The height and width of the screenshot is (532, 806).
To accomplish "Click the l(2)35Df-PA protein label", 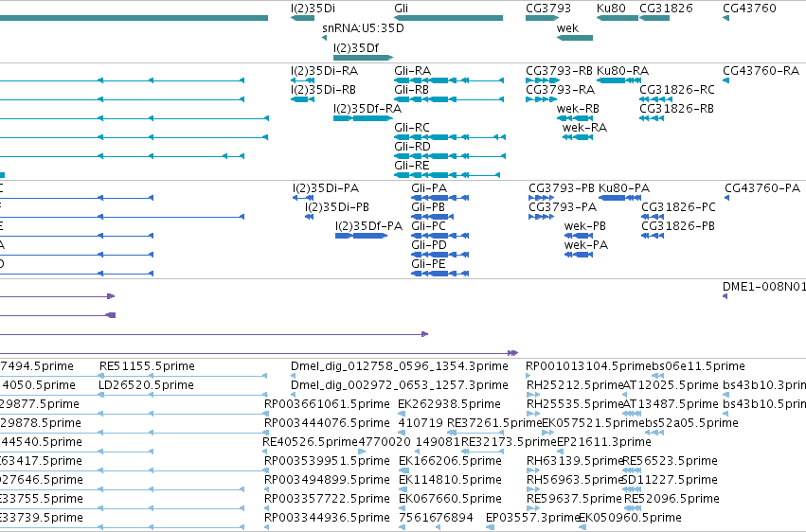I will (369, 226).
